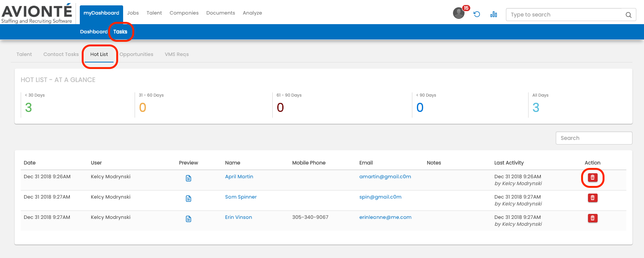Viewport: 644px width, 258px height.
Task: Sort the table by Last Activity column
Action: point(509,163)
